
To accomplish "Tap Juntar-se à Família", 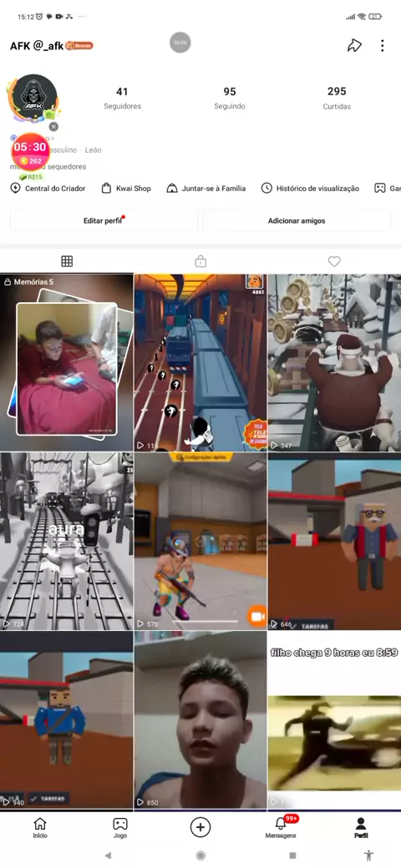I will coord(206,189).
